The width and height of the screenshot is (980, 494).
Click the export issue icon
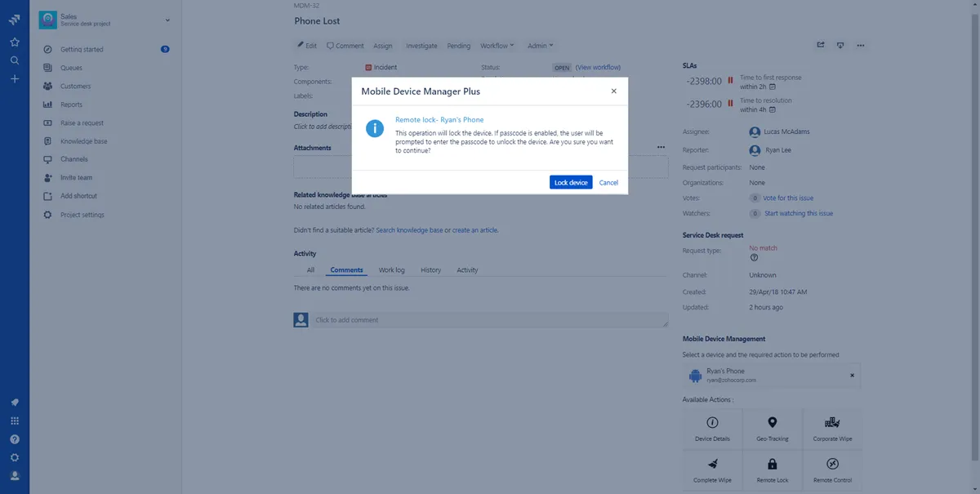point(840,45)
